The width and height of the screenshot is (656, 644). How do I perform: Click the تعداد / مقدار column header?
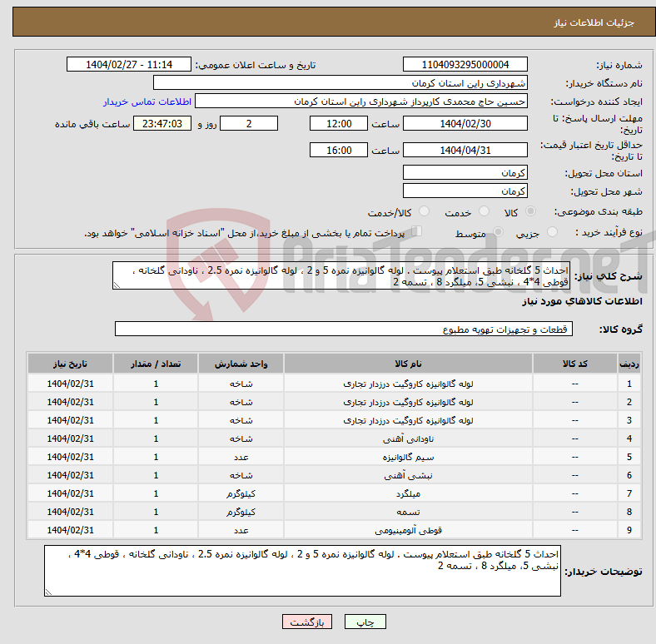coord(156,364)
